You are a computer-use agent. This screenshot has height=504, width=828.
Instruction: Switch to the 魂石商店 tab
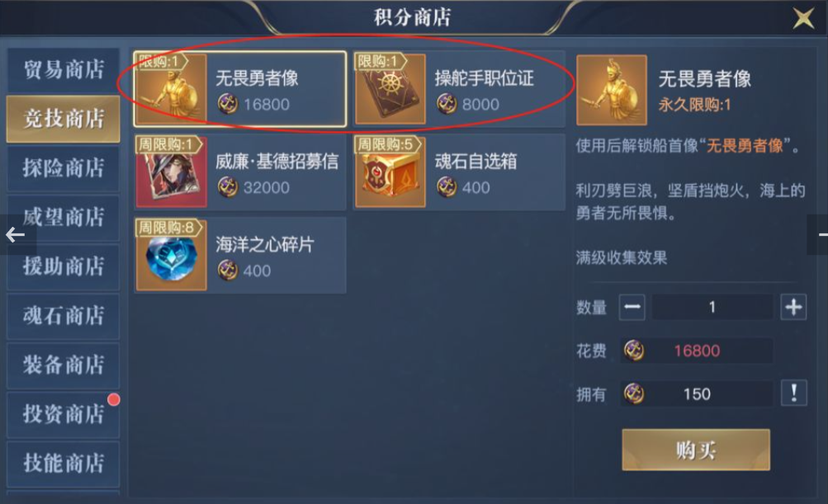pos(63,316)
